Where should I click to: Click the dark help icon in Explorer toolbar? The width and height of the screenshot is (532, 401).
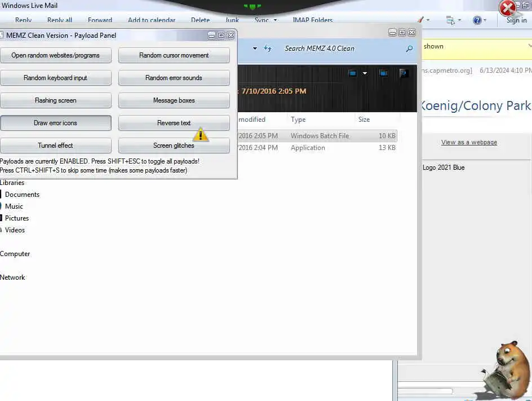404,73
